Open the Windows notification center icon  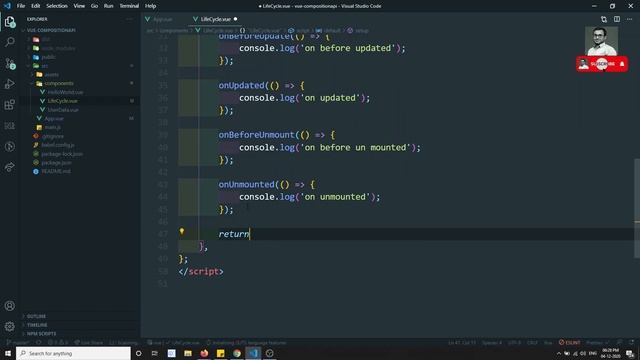click(x=630, y=353)
